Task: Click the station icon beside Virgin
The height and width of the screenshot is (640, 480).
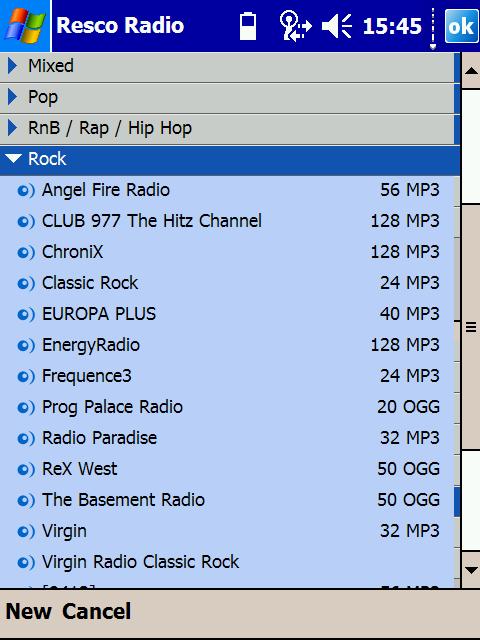Action: (26, 532)
